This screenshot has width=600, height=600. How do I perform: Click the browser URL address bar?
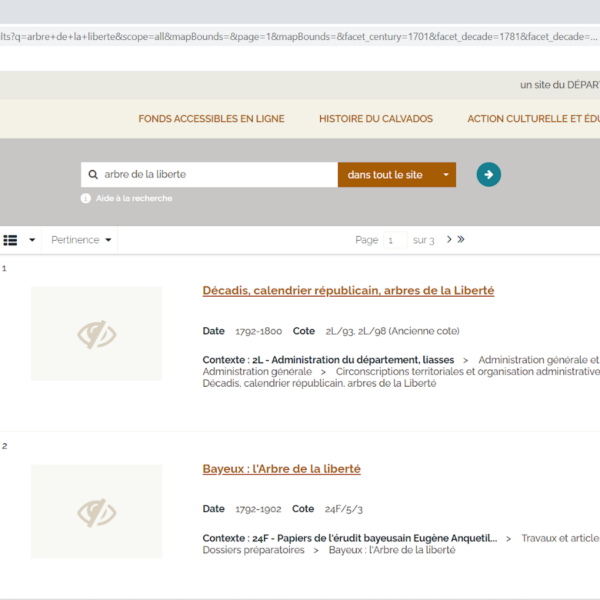click(300, 35)
